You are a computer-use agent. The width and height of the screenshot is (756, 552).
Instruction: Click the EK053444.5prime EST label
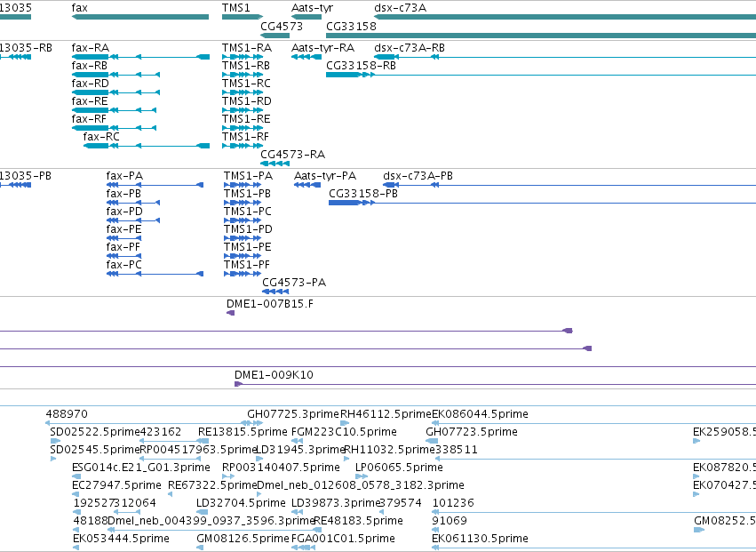[x=121, y=539]
